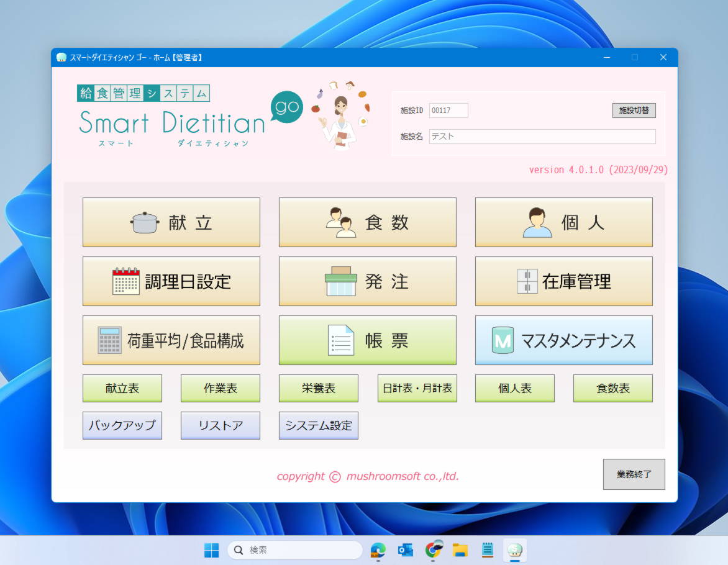Open 在庫管理 inventory with the cabinet icon
The height and width of the screenshot is (565, 728).
pyautogui.click(x=563, y=281)
